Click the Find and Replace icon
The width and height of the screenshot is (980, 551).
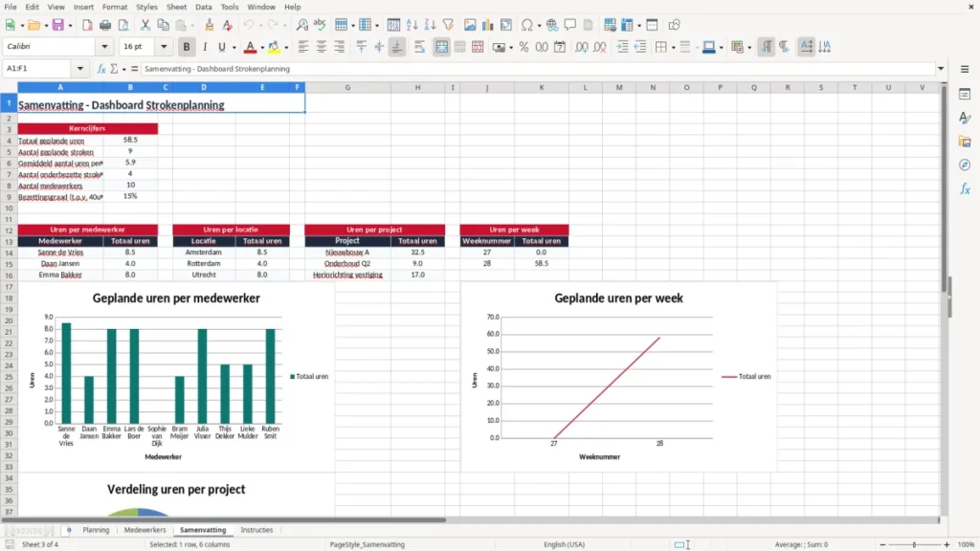[x=301, y=25]
